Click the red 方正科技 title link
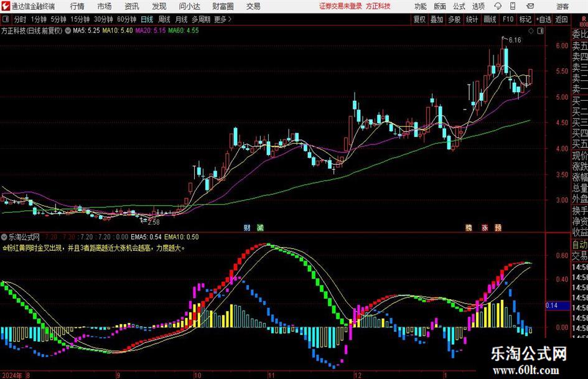The image size is (588, 379). coord(378,6)
